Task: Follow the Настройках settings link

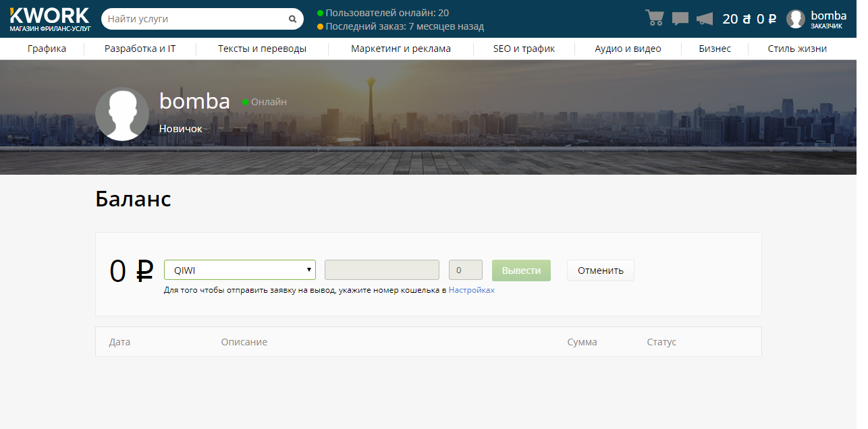Action: 472,290
